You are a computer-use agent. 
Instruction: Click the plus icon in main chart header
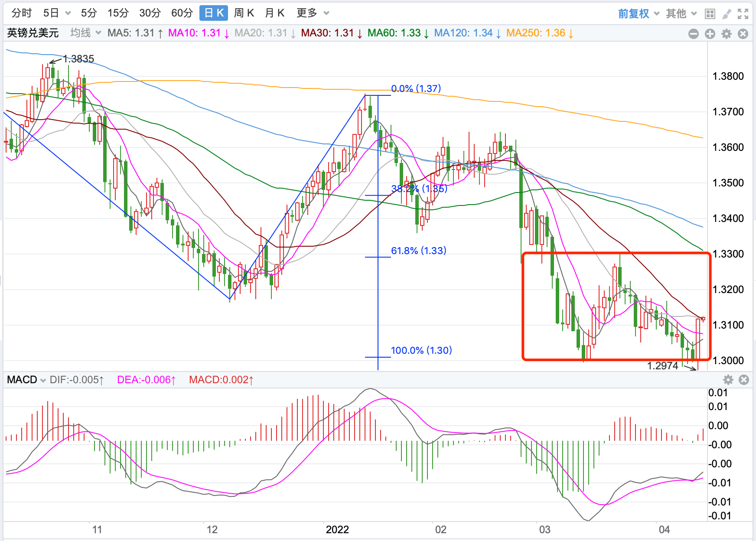[x=710, y=34]
